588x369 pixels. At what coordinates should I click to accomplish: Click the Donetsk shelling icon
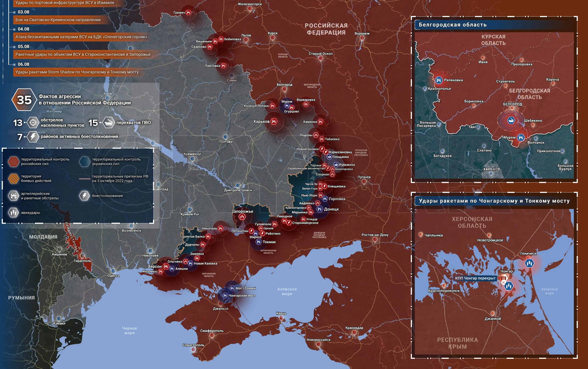point(319,209)
